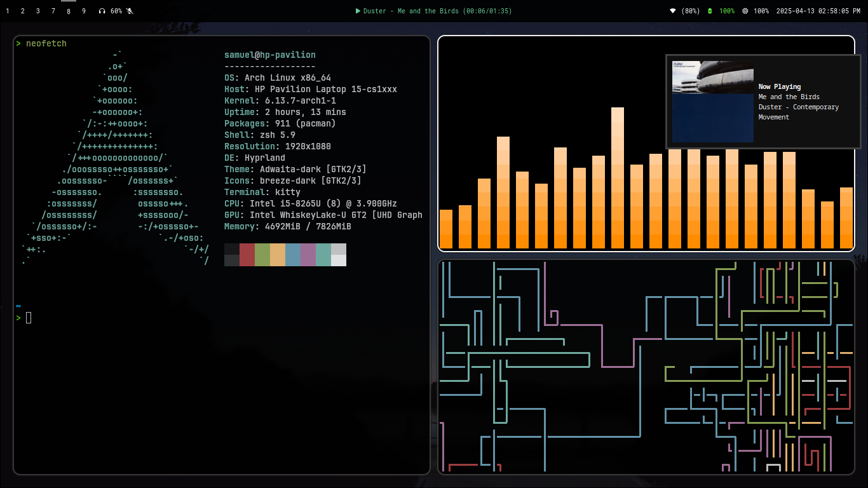Image resolution: width=868 pixels, height=488 pixels.
Task: Click the terminal prompt cursor
Action: coord(29,318)
